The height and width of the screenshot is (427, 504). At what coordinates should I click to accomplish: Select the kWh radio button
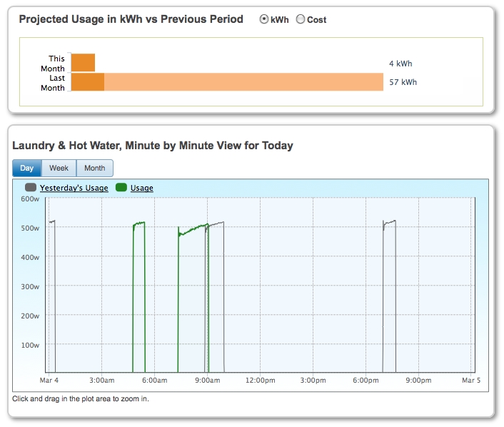[264, 20]
